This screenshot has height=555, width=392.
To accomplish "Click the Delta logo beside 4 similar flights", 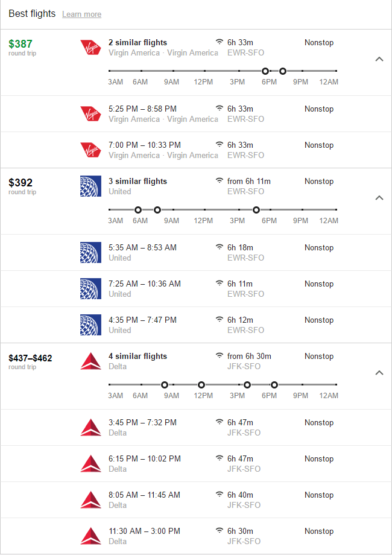I will 90,361.
